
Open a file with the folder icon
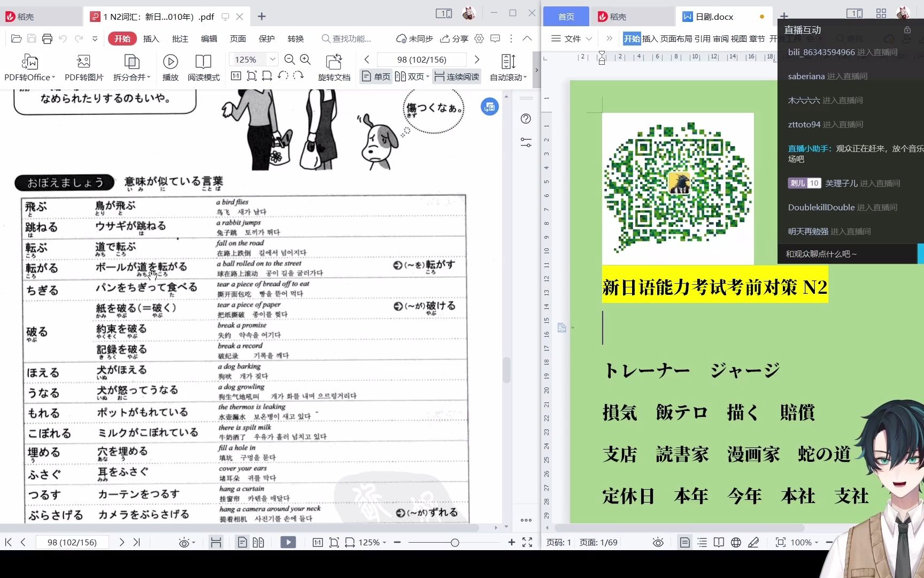pos(16,39)
